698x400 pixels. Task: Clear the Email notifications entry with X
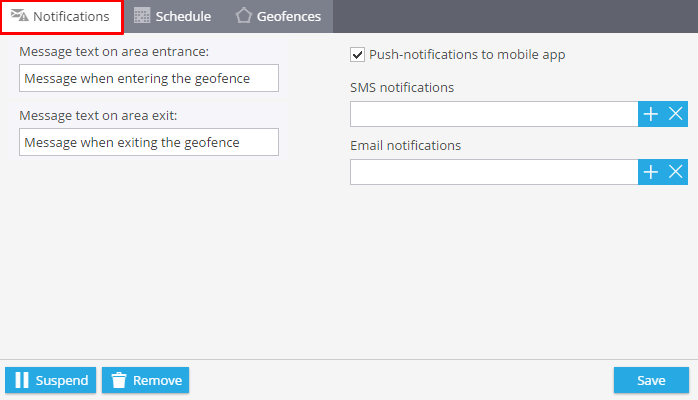(x=675, y=172)
